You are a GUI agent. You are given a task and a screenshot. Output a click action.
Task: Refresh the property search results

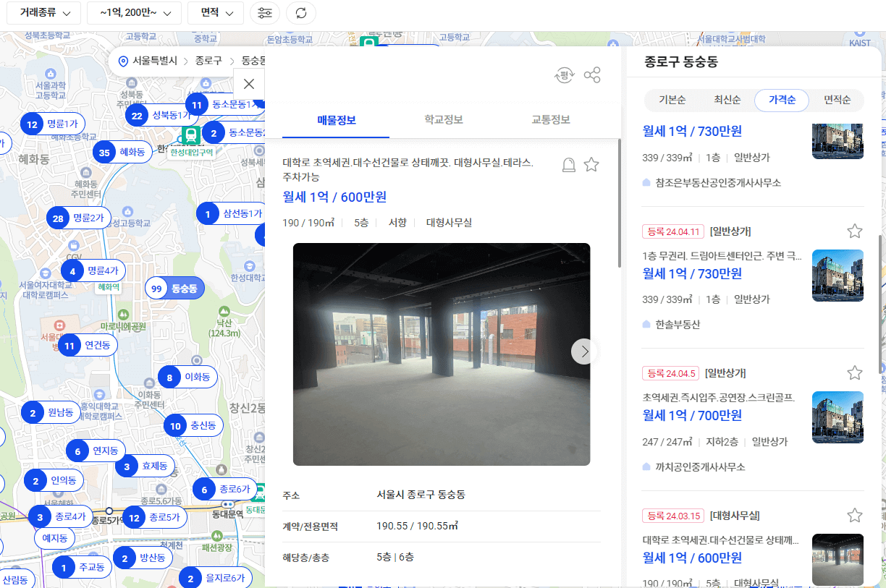[300, 12]
